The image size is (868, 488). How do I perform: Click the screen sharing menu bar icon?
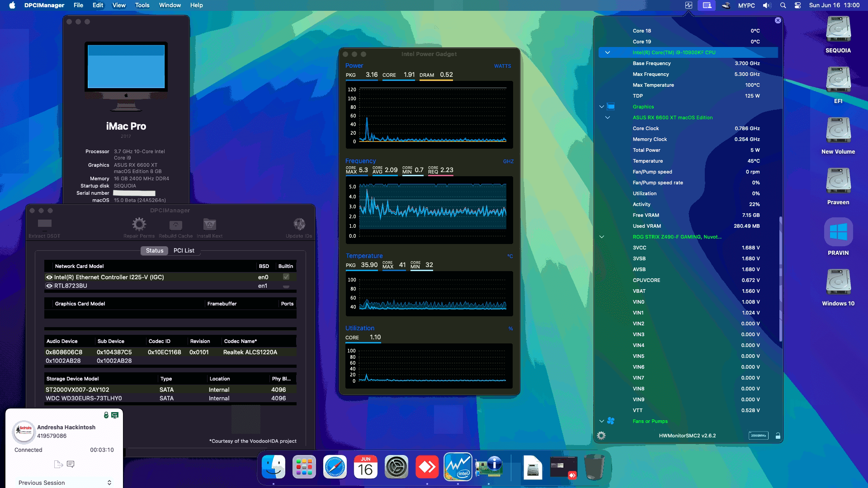pos(707,5)
